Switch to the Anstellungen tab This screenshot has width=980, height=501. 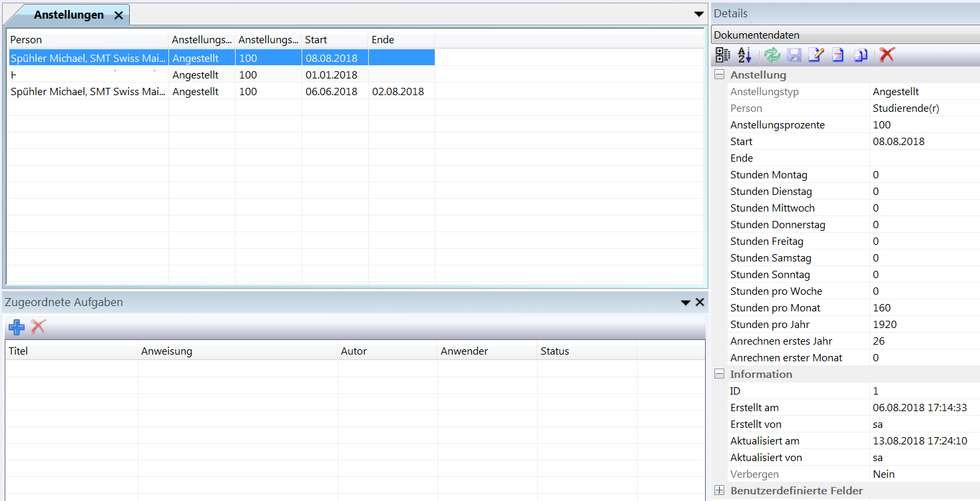[69, 15]
